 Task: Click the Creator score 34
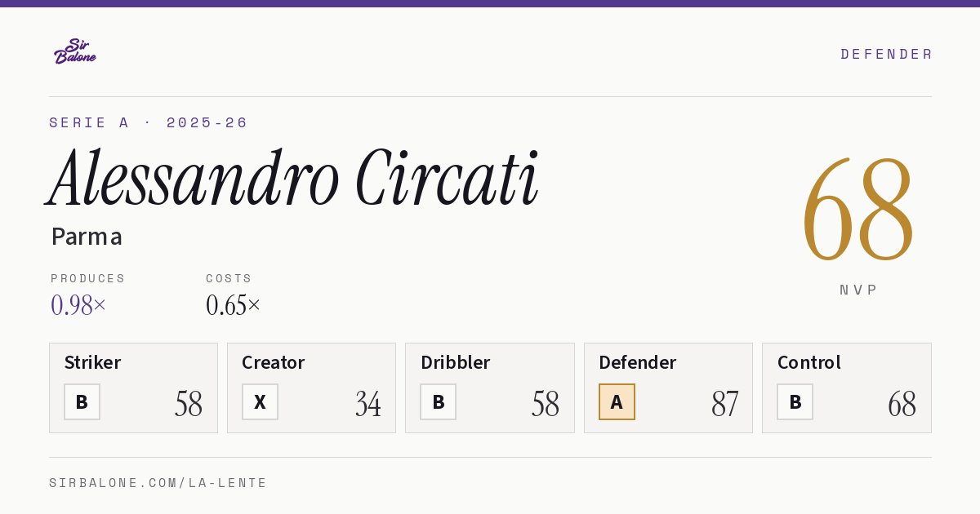[x=368, y=404]
